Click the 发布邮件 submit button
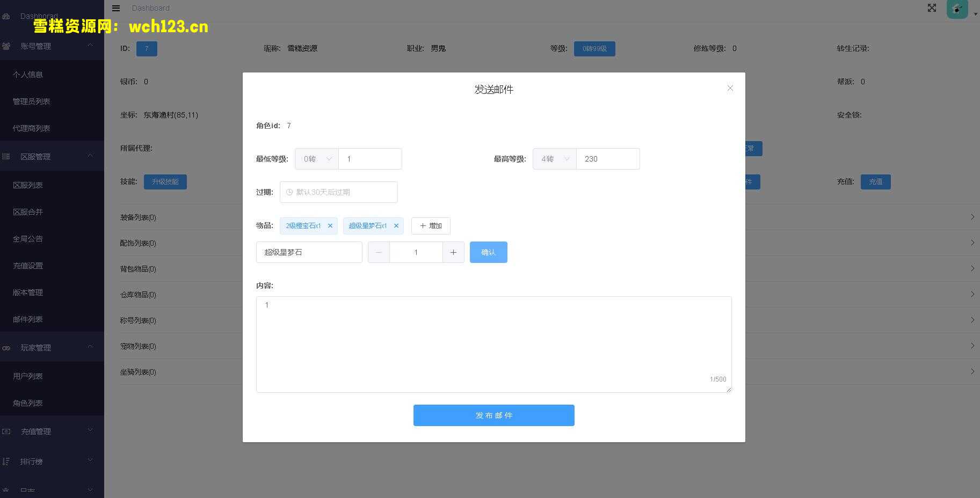980x498 pixels. [x=494, y=415]
